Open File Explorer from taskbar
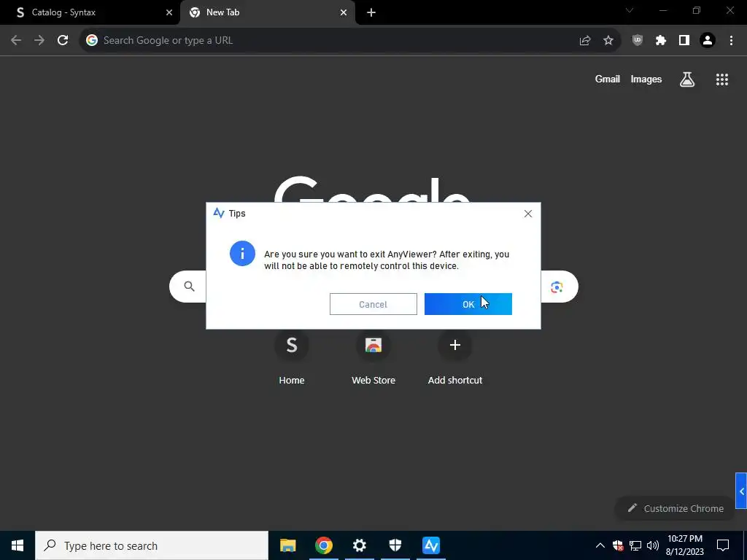The image size is (747, 560). 287,545
